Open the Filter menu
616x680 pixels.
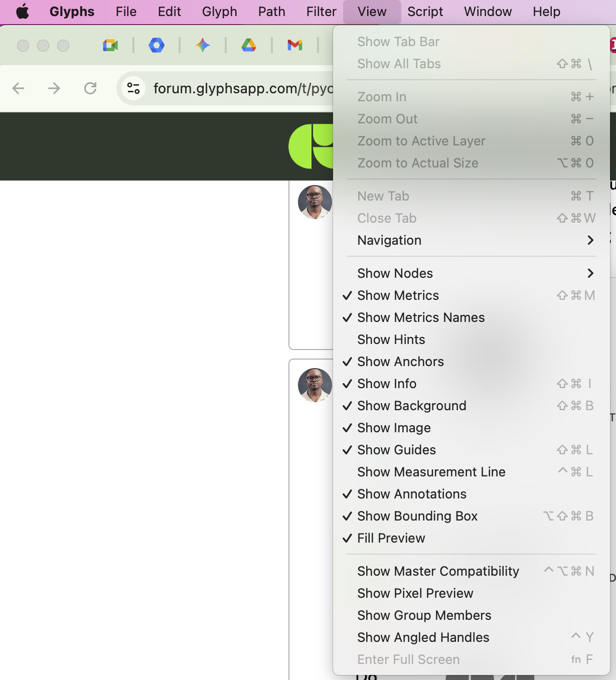[x=321, y=12]
